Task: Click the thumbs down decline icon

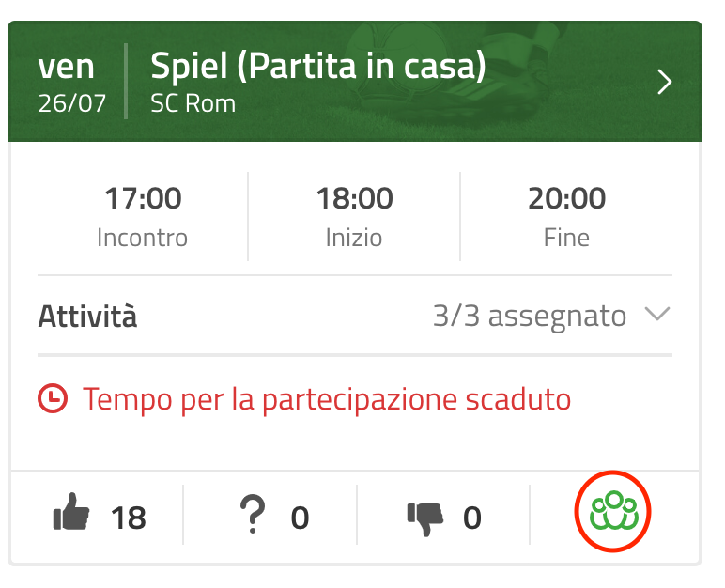Action: 425,519
